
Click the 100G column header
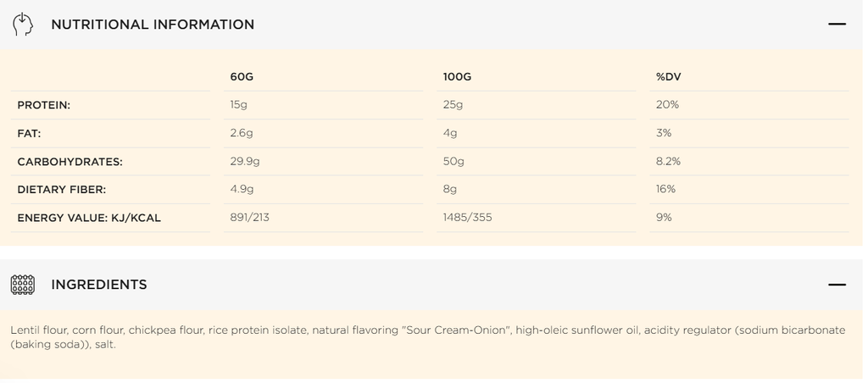click(457, 77)
